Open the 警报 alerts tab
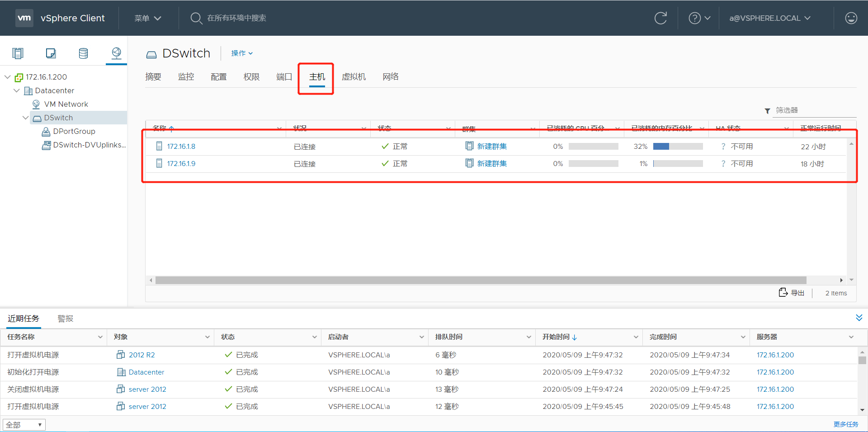 (x=65, y=318)
